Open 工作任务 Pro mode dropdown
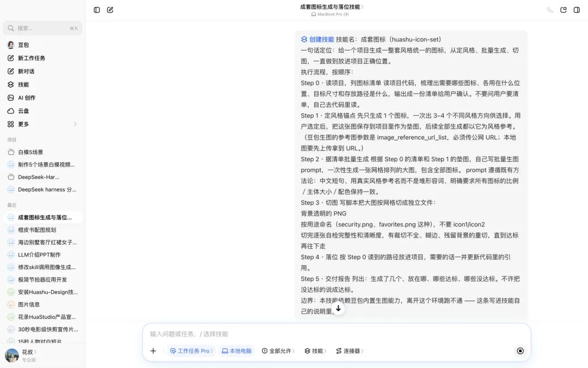The width and height of the screenshot is (588, 368). pos(191,351)
